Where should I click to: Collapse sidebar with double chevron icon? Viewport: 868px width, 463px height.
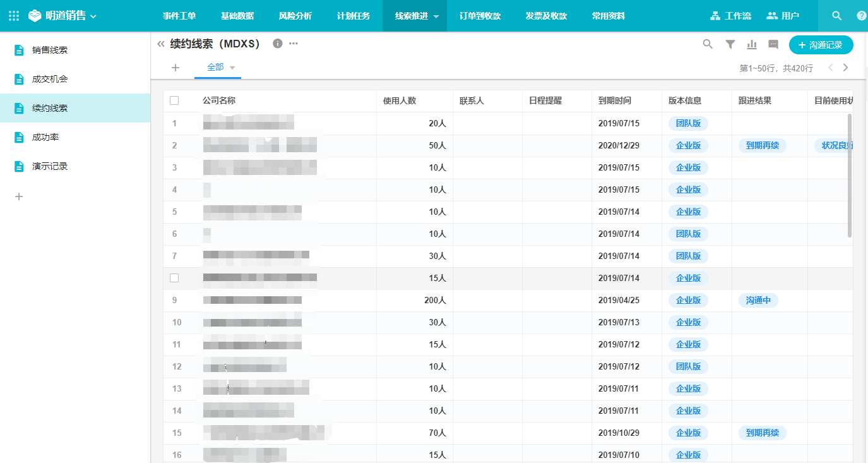(161, 44)
